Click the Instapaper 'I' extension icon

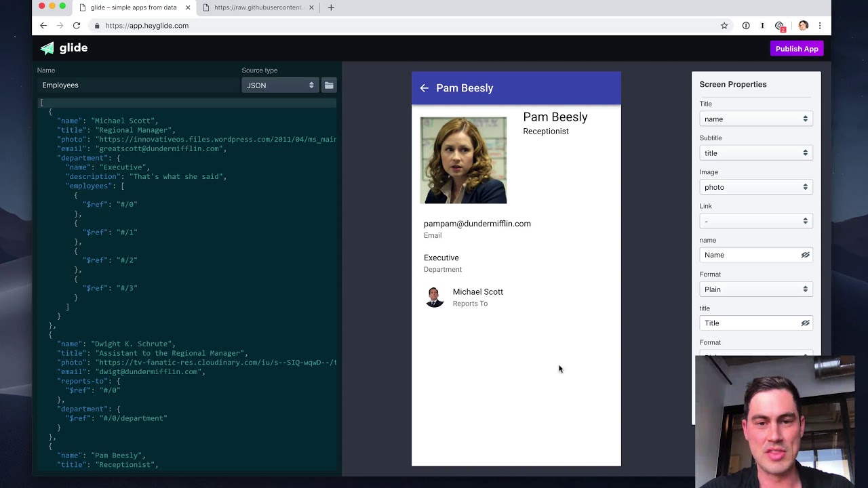point(762,26)
